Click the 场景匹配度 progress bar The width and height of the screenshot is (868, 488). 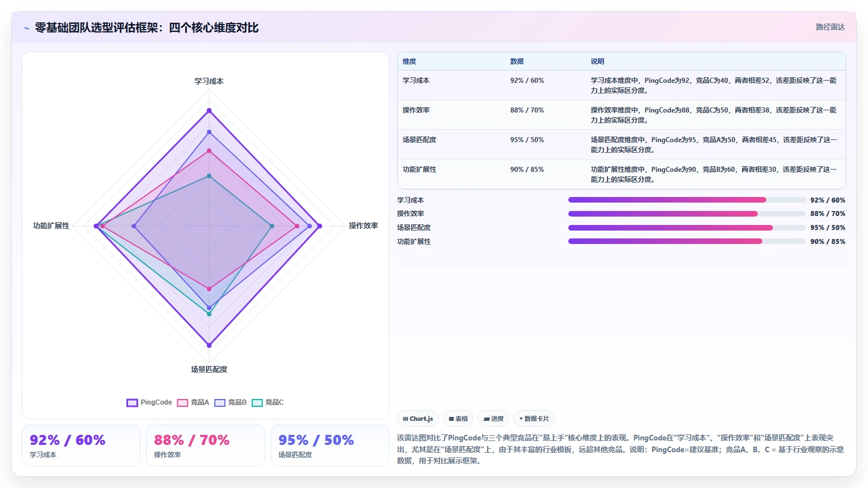coord(687,228)
